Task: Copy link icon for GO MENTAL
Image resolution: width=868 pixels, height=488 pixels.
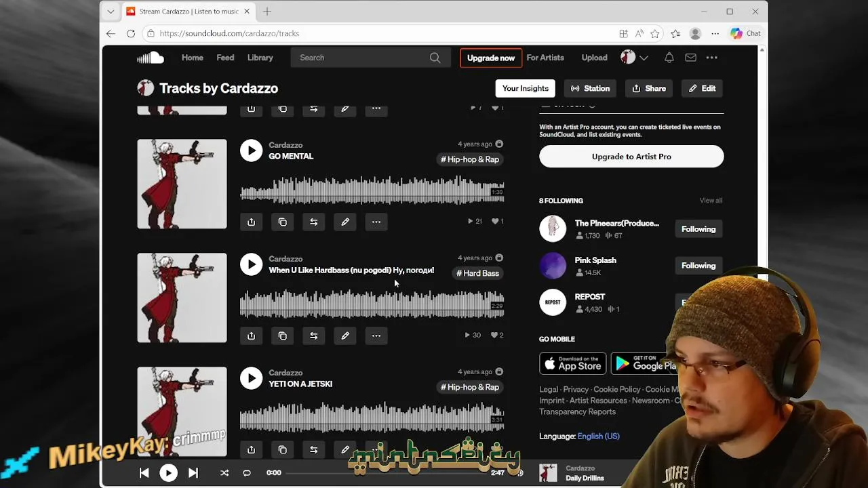Action: [283, 222]
